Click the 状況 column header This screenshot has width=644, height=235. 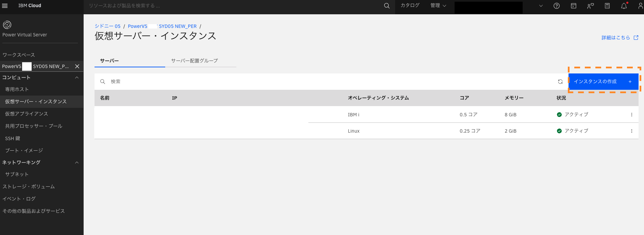pos(561,98)
